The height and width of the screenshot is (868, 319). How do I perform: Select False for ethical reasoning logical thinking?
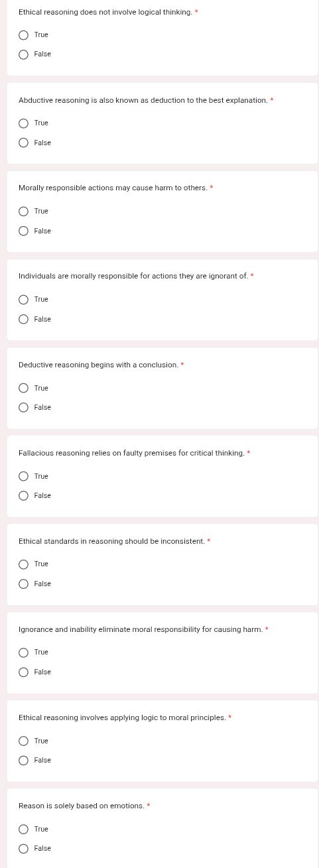(23, 54)
